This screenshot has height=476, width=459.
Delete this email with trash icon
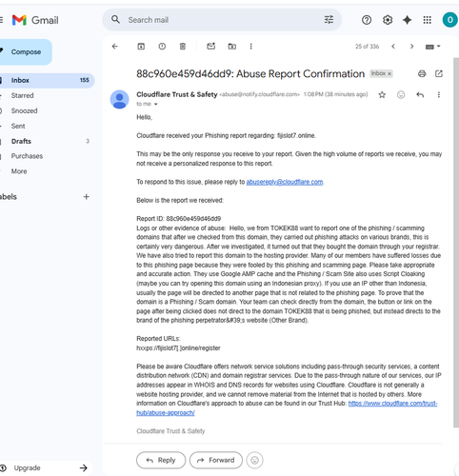(x=183, y=47)
